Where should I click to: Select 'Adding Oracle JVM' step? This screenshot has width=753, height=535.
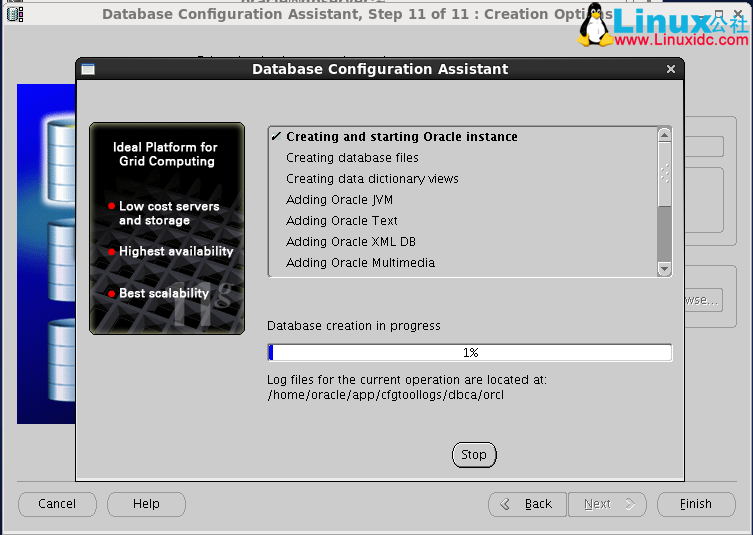[x=340, y=200]
